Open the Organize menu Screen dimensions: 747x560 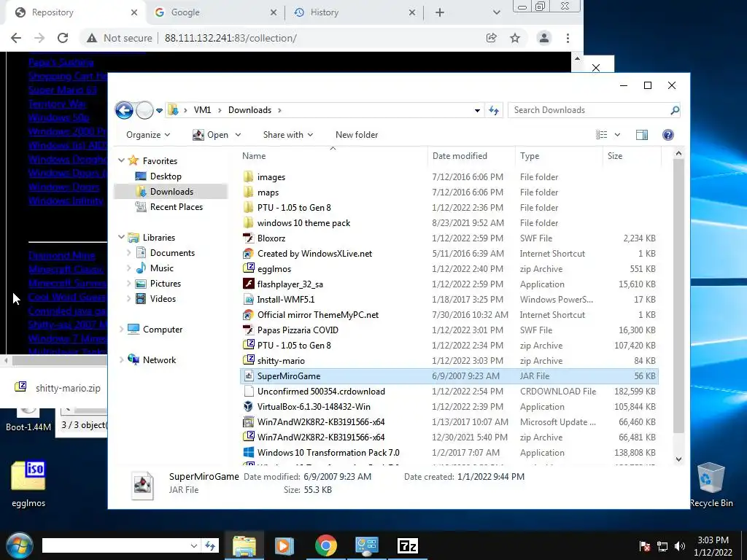tap(148, 135)
